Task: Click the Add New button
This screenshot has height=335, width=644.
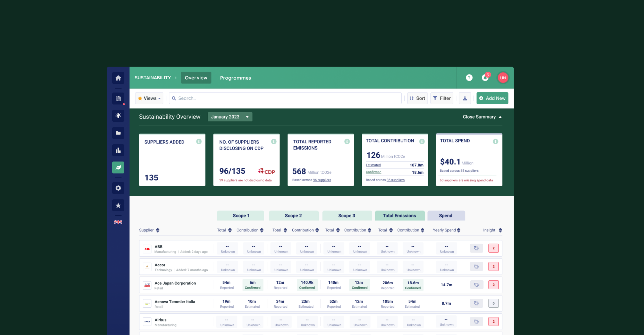Action: pos(492,98)
